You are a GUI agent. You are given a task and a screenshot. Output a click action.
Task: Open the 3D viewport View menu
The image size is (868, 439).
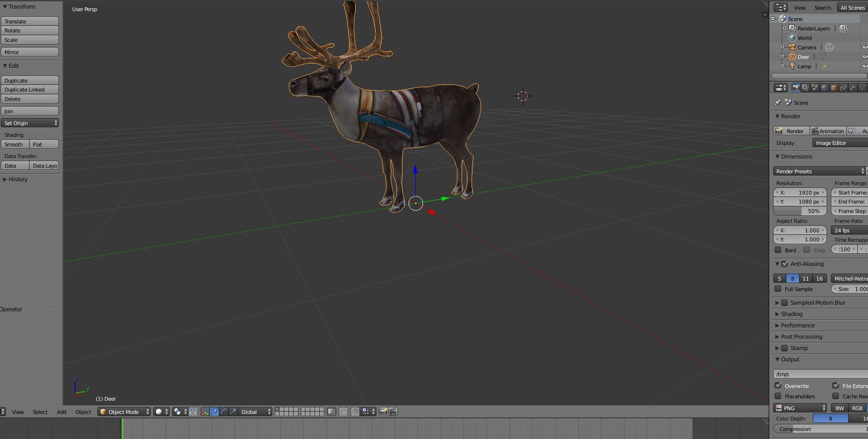tap(18, 411)
